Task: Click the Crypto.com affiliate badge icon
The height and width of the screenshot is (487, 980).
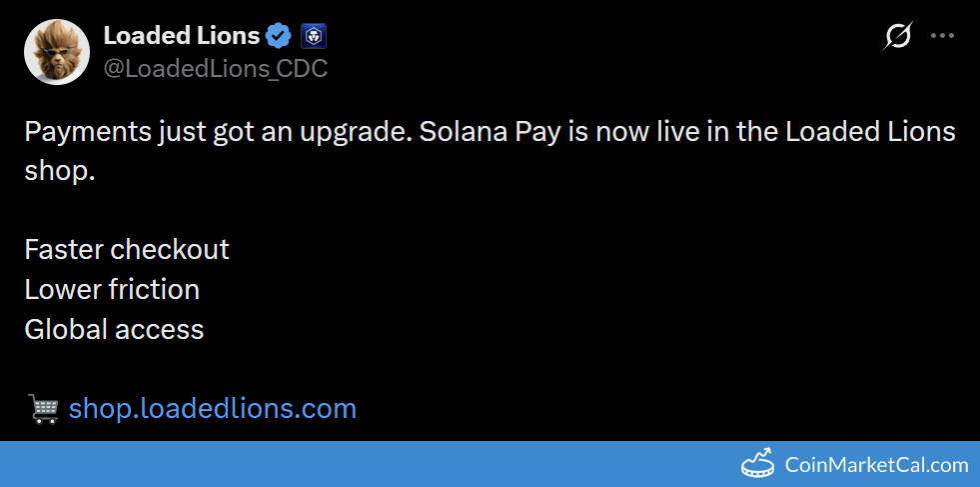Action: pyautogui.click(x=313, y=37)
